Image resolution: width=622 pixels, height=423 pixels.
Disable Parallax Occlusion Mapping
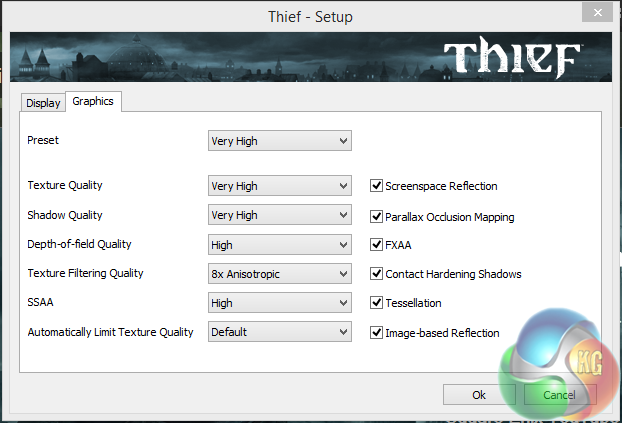(376, 216)
